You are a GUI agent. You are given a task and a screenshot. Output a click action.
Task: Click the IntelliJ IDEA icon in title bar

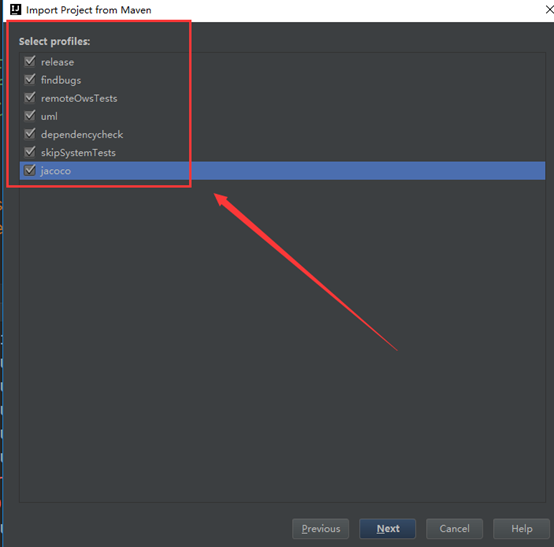pyautogui.click(x=16, y=10)
